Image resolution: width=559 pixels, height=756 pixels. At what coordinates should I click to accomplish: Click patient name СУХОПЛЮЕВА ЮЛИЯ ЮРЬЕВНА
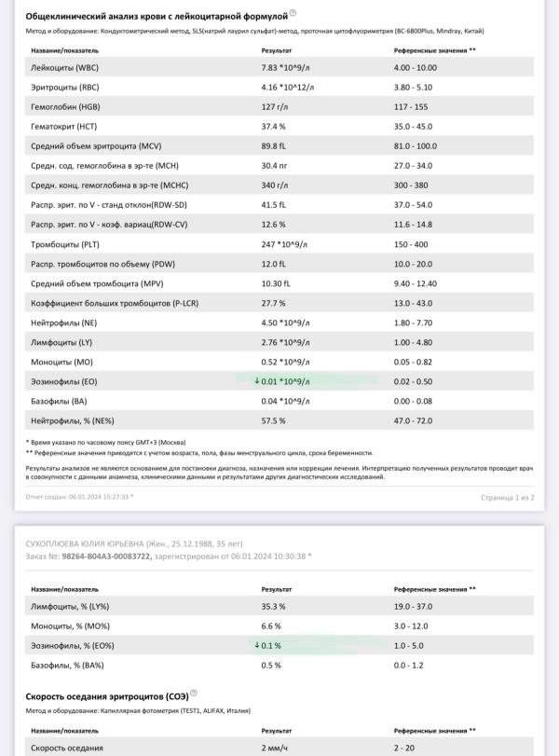(100, 543)
